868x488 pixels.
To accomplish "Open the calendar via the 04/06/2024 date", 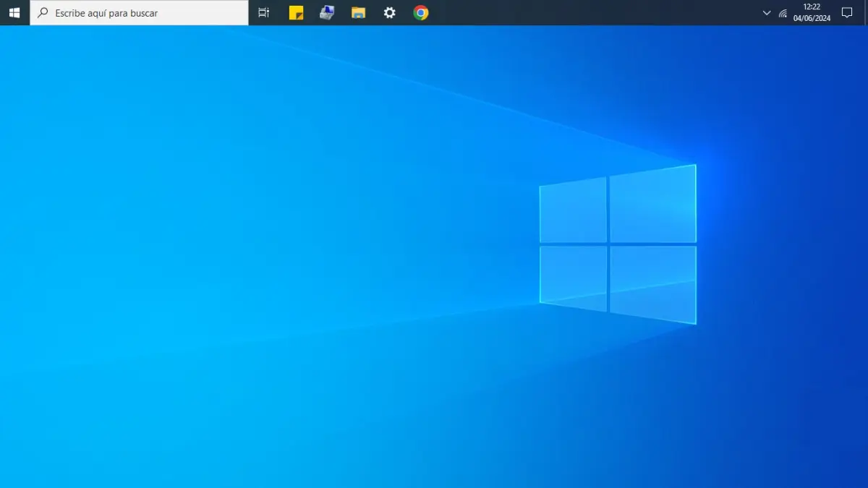I will 812,19.
